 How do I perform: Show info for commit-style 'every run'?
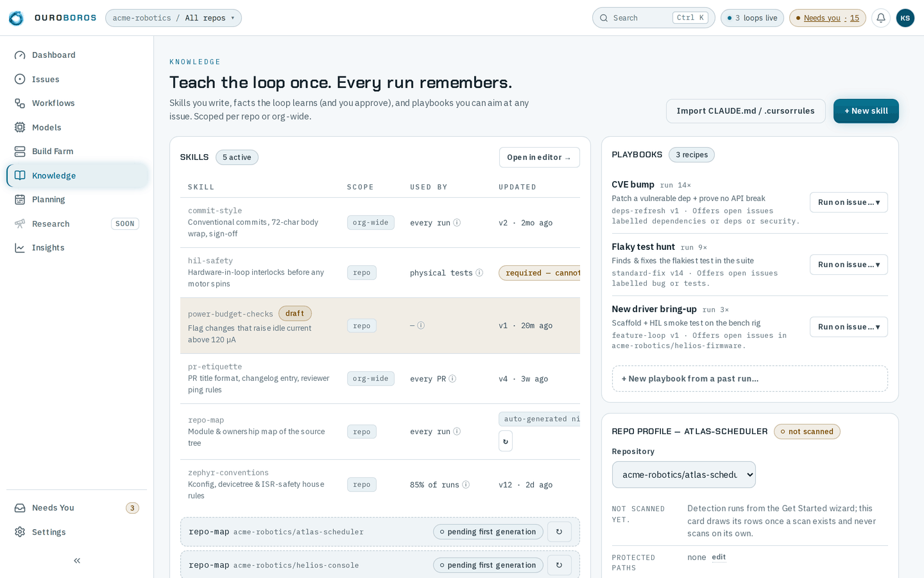tap(457, 223)
